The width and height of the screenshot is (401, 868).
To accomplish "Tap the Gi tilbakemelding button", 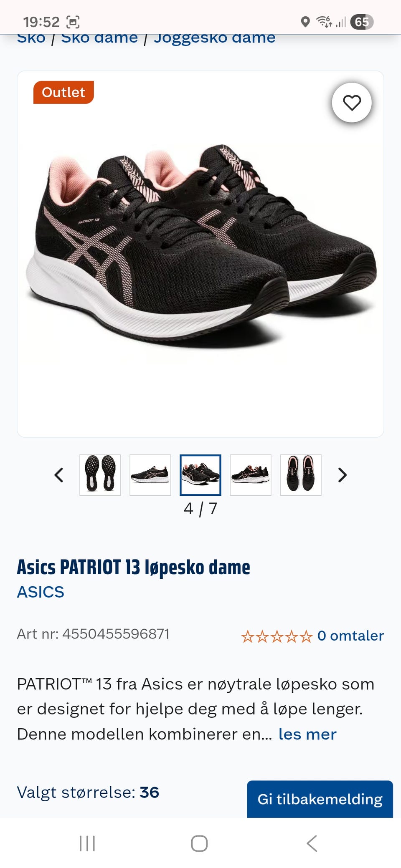I will [320, 799].
